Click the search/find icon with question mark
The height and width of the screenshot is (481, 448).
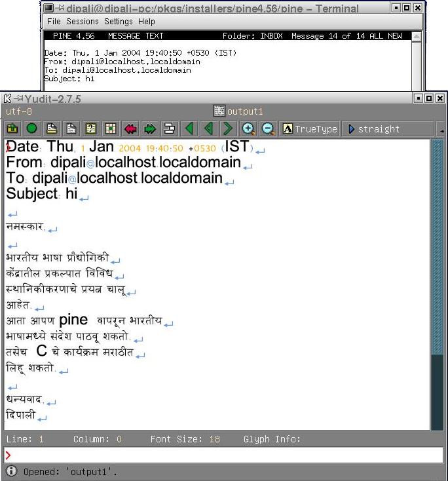point(91,128)
